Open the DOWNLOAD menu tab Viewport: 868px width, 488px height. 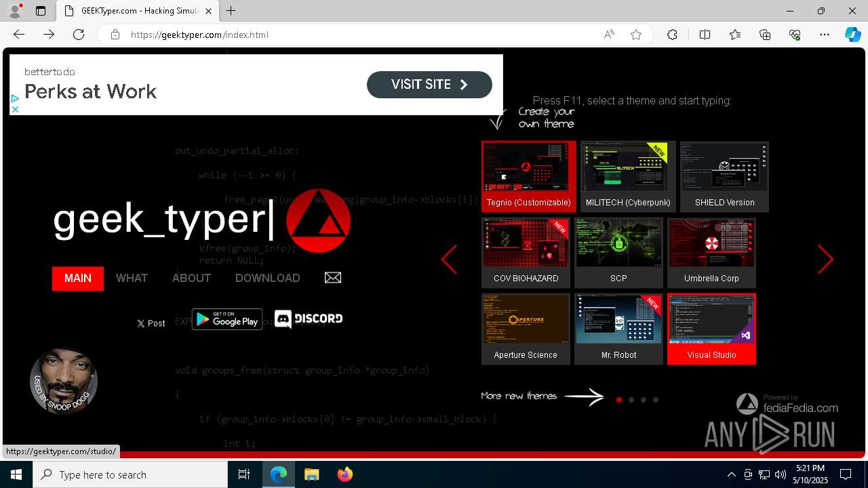point(267,279)
